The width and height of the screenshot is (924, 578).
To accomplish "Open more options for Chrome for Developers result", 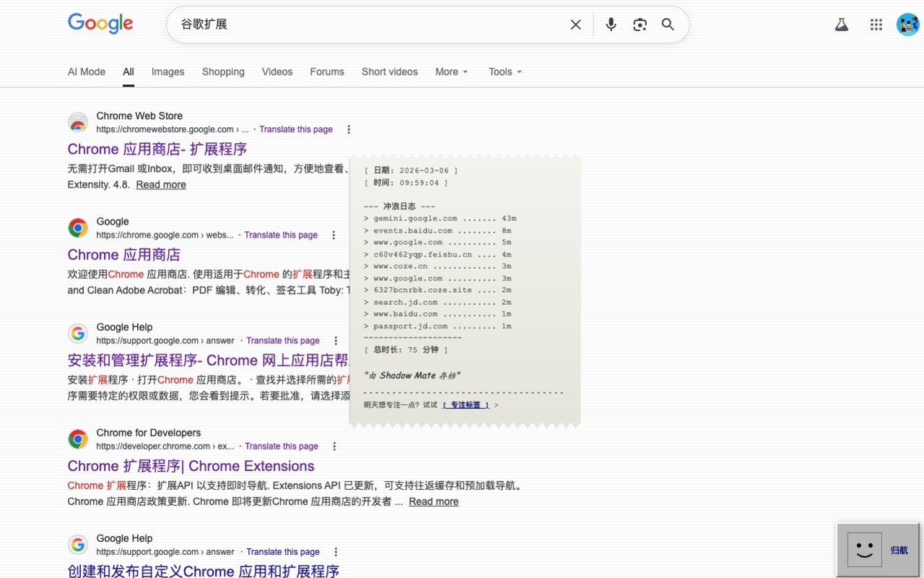I will (334, 446).
